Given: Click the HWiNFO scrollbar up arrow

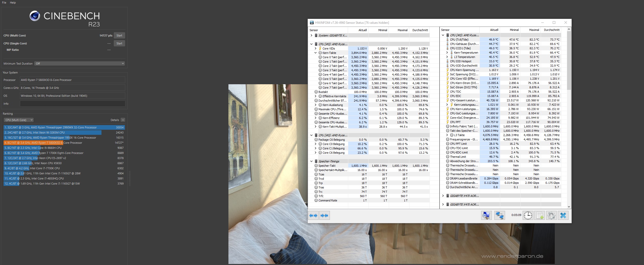Looking at the screenshot, I should [x=569, y=30].
